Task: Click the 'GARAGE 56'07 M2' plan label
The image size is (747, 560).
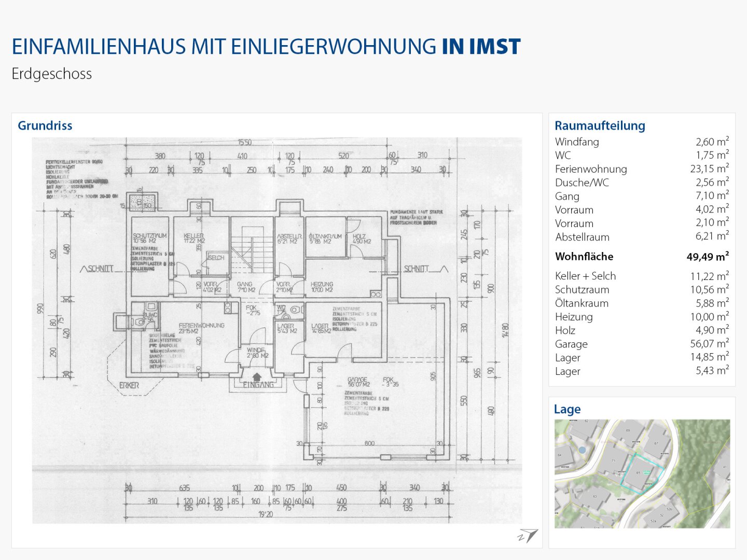Action: pyautogui.click(x=359, y=382)
